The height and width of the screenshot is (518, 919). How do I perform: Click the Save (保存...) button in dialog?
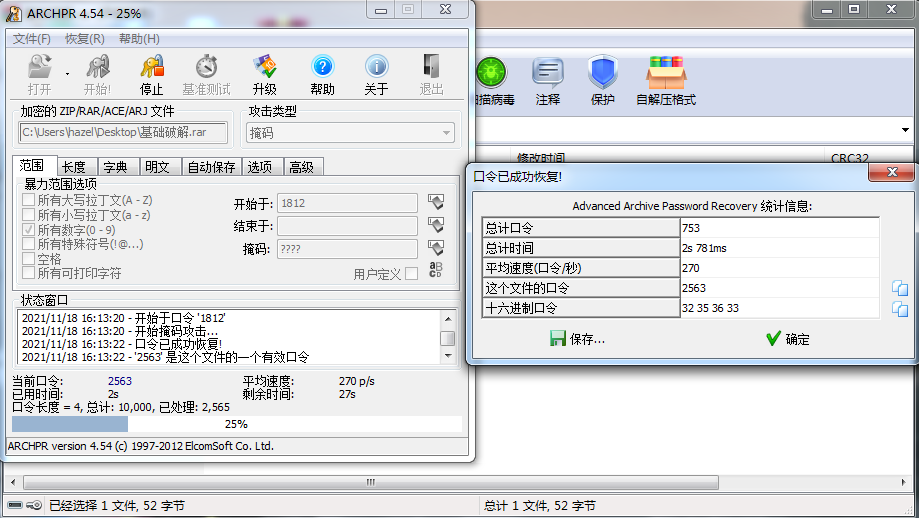tap(577, 339)
